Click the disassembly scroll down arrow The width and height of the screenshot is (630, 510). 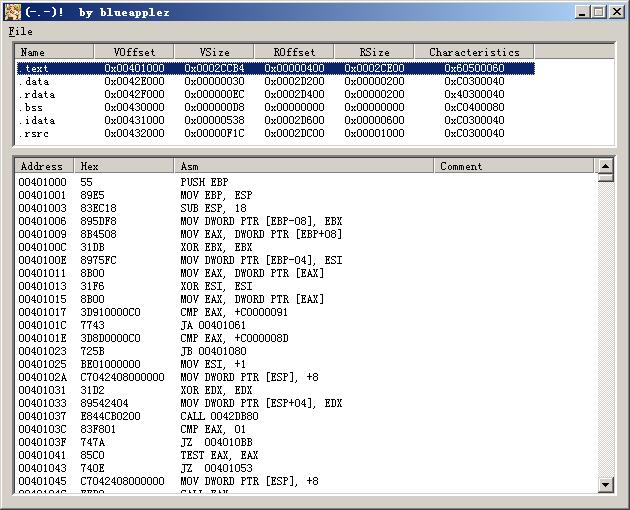605,484
